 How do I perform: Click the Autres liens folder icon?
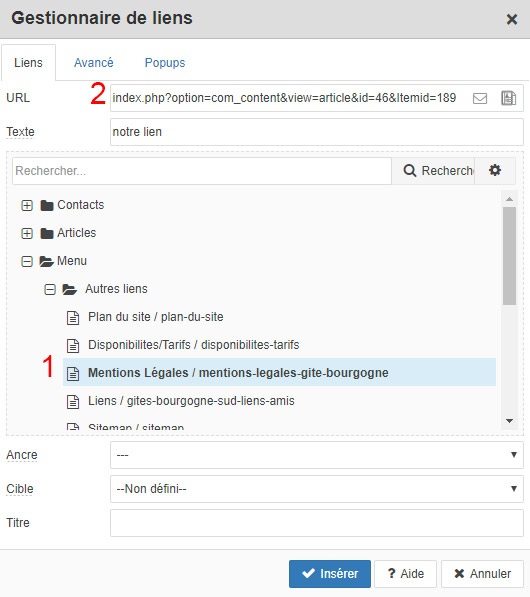(70, 289)
